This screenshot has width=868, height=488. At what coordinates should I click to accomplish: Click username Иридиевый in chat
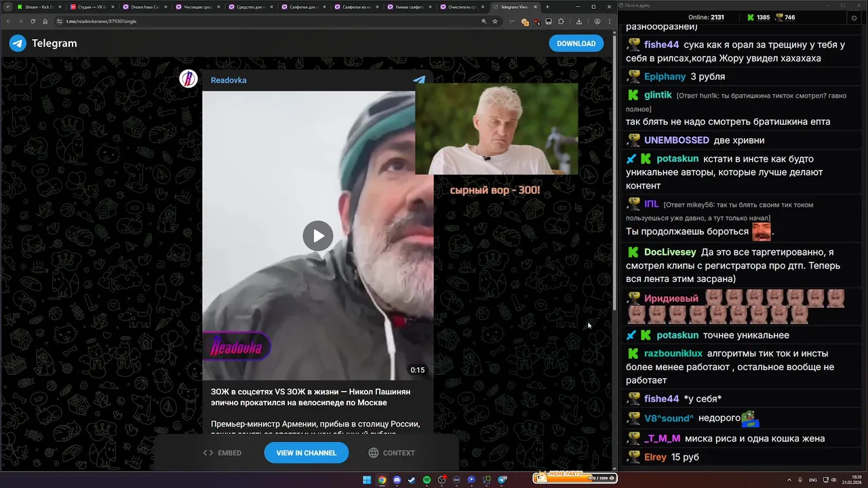(671, 298)
